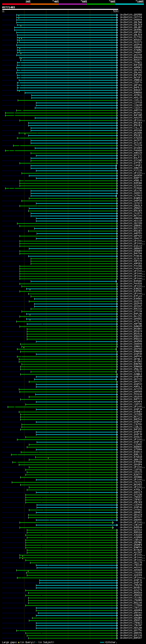Select the UniRef100_A4RYV9 label

point(131,110)
